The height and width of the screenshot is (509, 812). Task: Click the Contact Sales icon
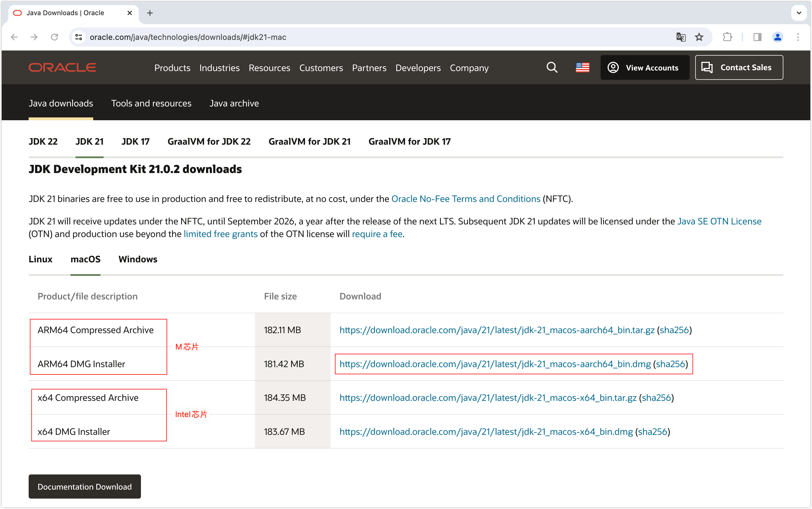pos(708,67)
